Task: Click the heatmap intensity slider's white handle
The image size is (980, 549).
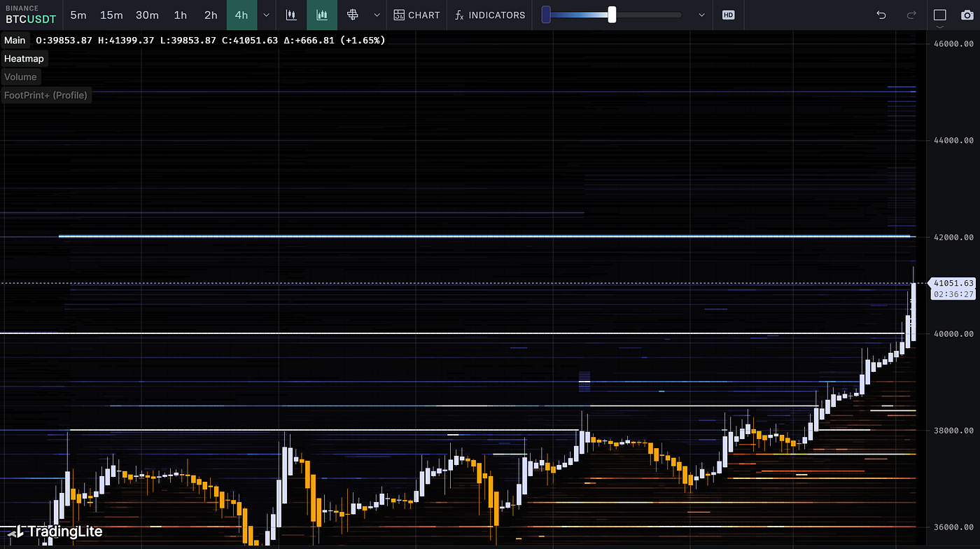Action: click(x=612, y=15)
